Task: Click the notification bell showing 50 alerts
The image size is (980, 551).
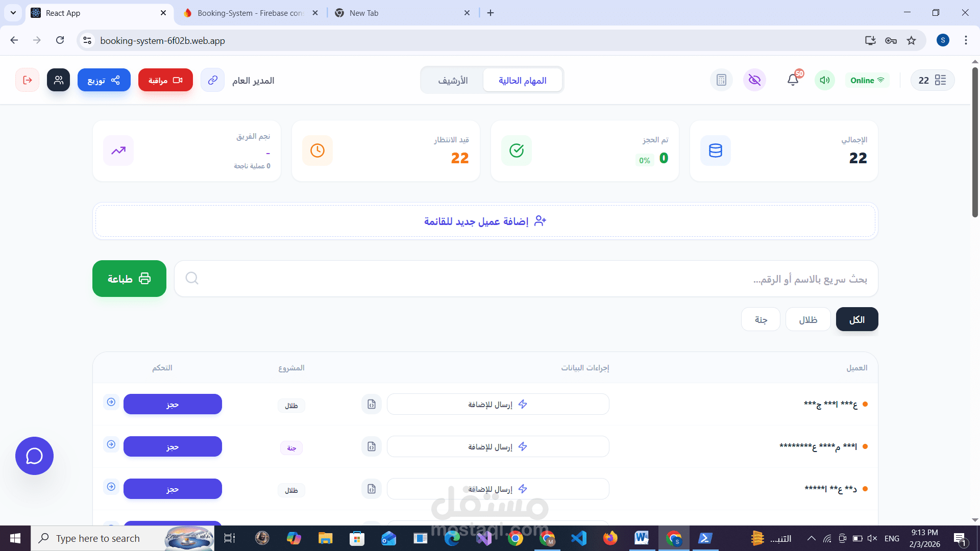Action: click(x=792, y=80)
